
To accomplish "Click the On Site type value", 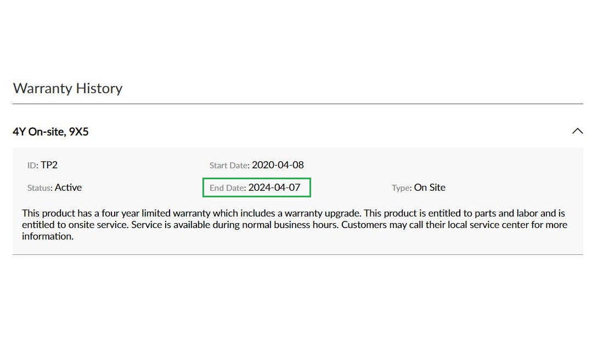I will (430, 187).
